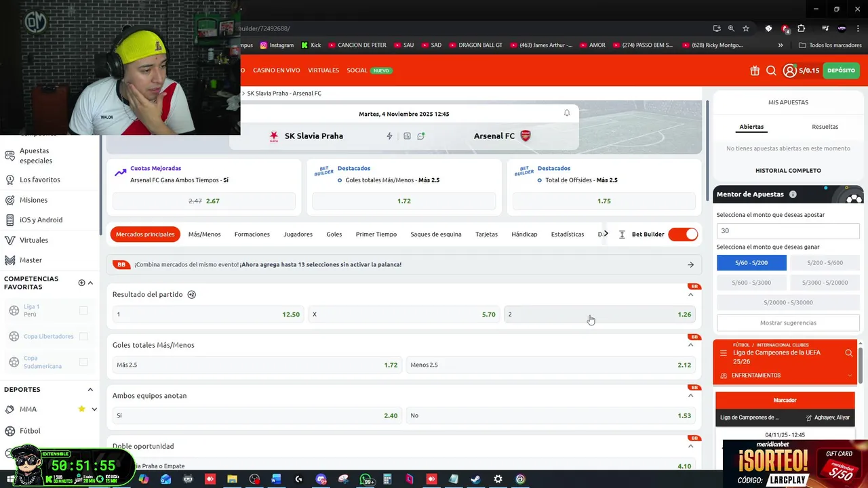Select Más 2.5 goals odds 1.72
The image size is (868, 488).
coord(257,365)
